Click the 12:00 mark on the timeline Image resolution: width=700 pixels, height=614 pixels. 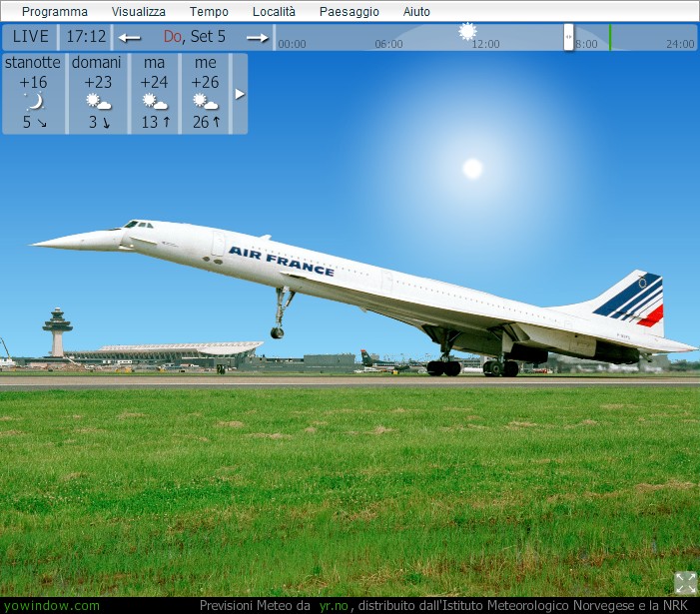pos(485,44)
